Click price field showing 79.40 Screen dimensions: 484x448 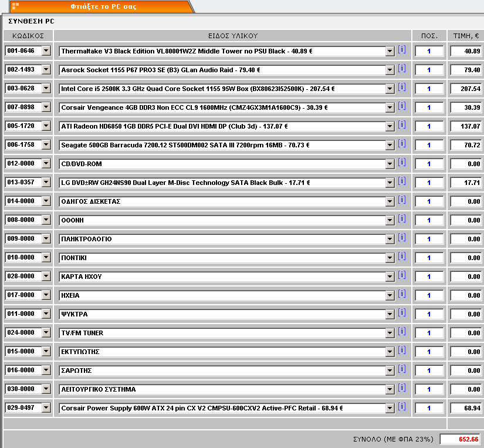466,70
